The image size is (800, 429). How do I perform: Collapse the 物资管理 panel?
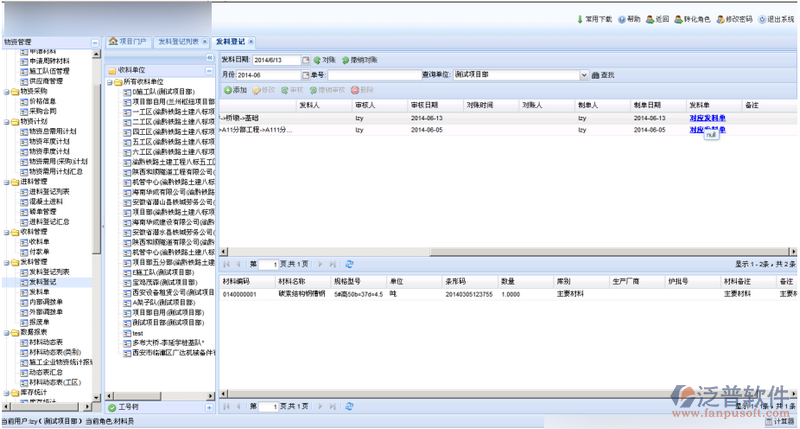click(96, 41)
